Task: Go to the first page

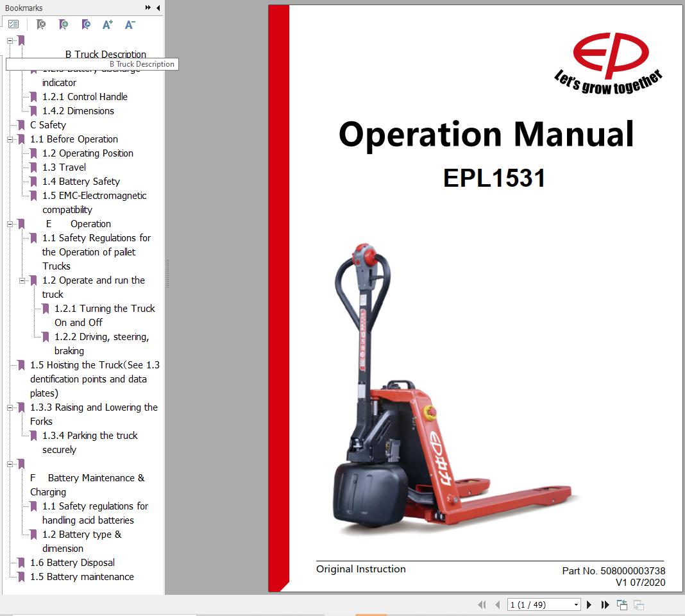Action: click(482, 604)
